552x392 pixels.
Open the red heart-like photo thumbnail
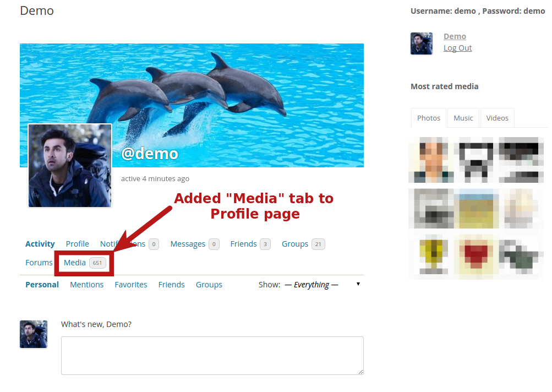coord(477,255)
